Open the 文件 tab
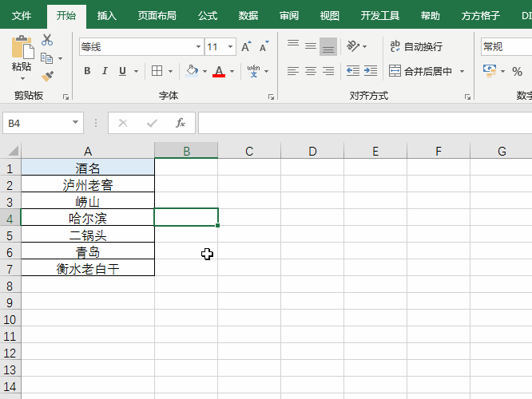Screen dimensions: 532x399 22,16
